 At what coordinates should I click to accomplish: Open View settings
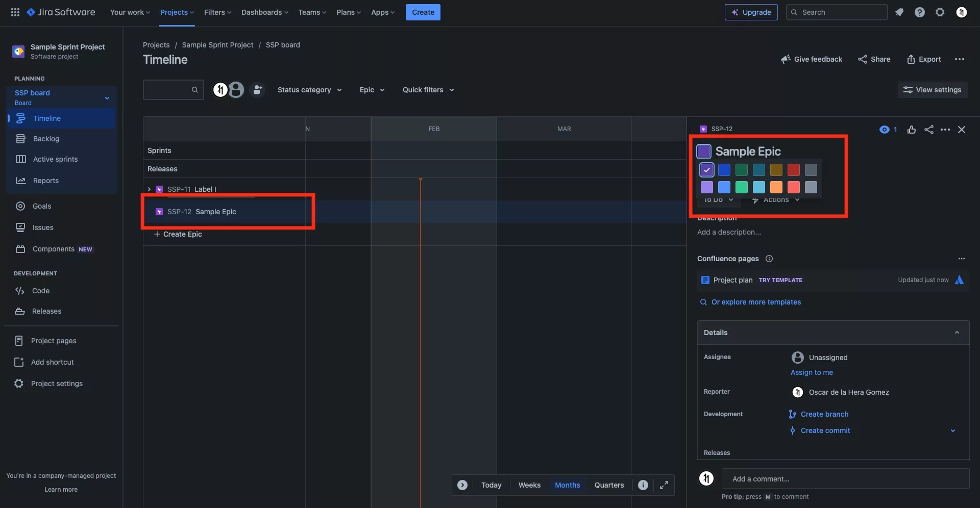[933, 90]
